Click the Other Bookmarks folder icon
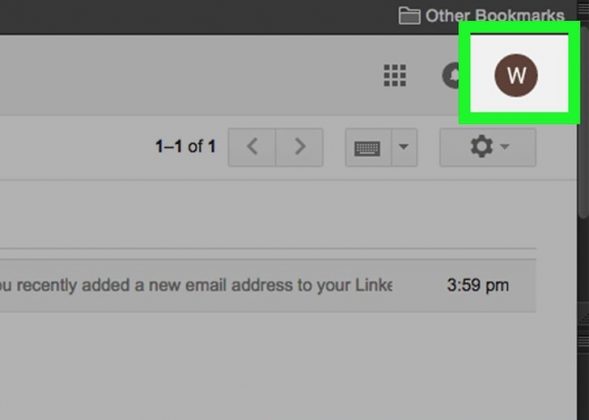The height and width of the screenshot is (420, 589). 409,15
